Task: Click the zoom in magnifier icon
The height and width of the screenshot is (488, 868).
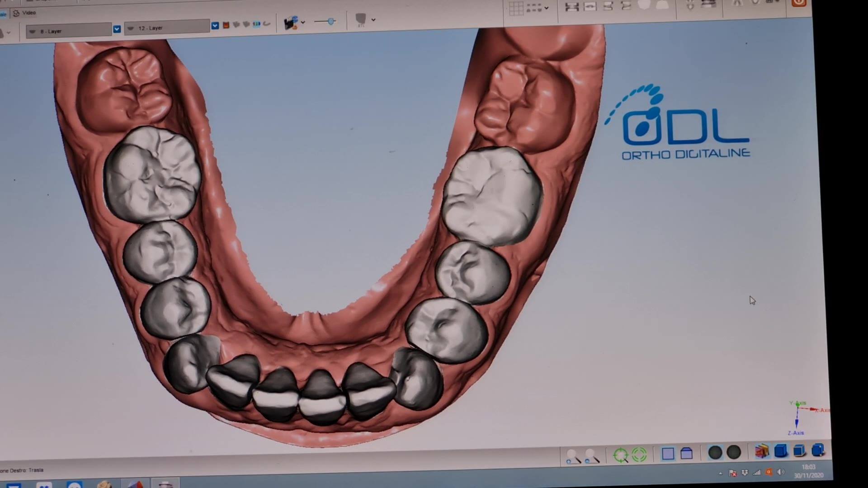Action: [573, 456]
